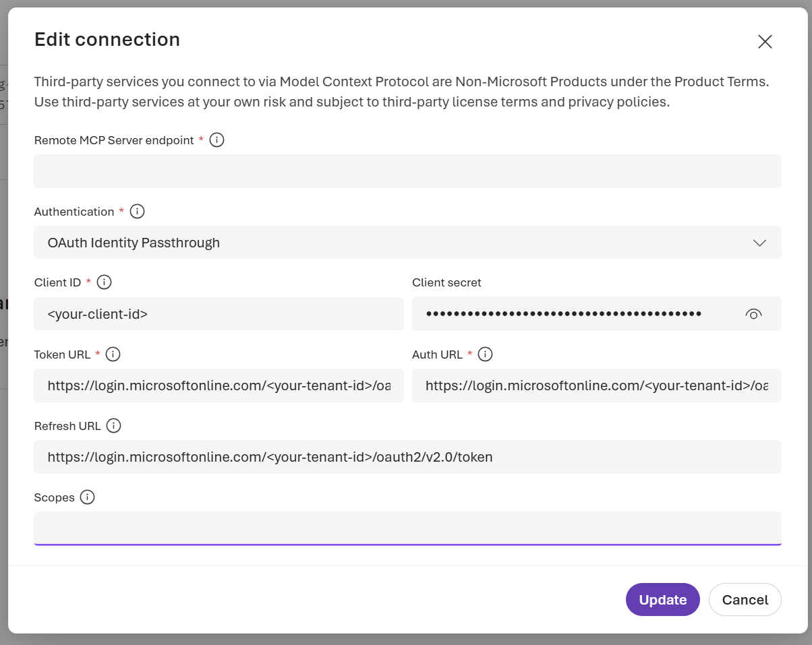Click the Client secret password field
The height and width of the screenshot is (645, 812).
pyautogui.click(x=597, y=314)
